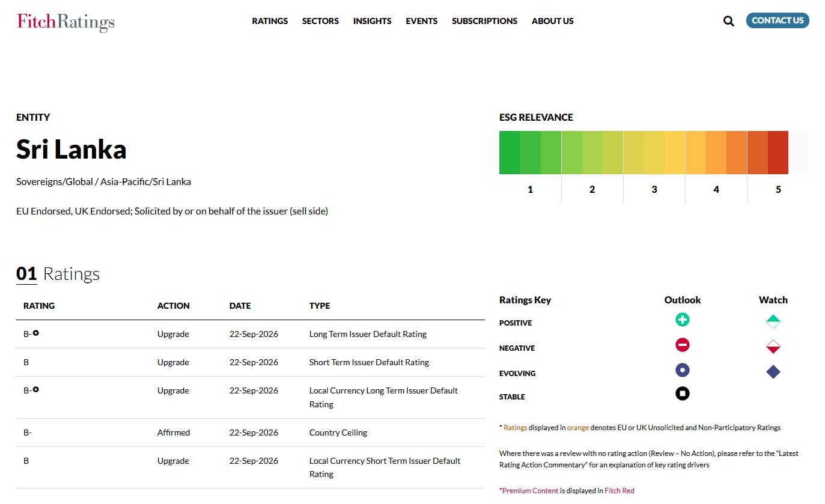Click the "Ratings Key" heading

(525, 300)
